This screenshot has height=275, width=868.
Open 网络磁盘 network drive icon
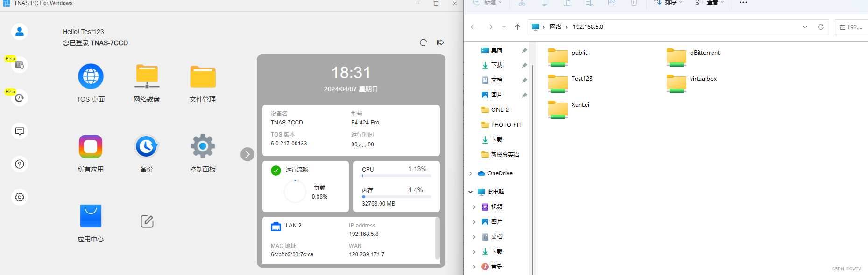coord(147,76)
